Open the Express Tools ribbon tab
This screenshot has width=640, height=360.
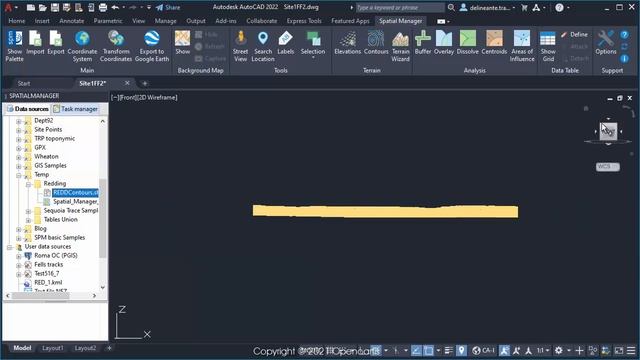[304, 21]
